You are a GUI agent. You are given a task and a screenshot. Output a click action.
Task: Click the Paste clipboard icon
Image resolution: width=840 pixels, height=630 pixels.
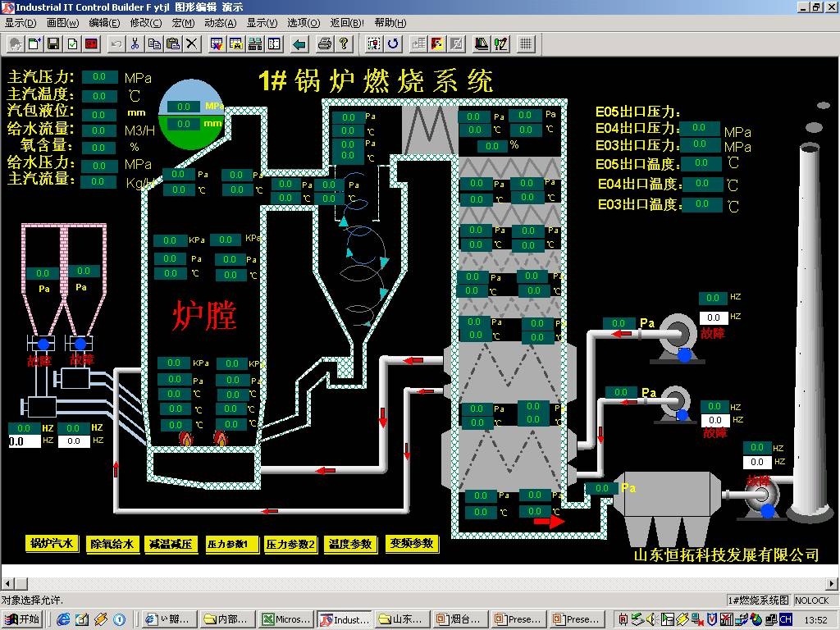point(173,43)
